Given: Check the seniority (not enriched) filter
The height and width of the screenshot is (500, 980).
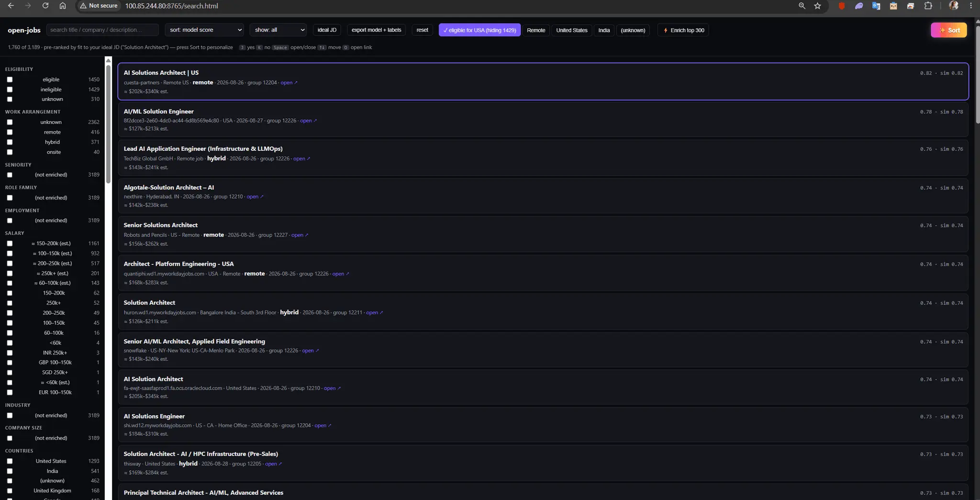Looking at the screenshot, I should (x=10, y=175).
